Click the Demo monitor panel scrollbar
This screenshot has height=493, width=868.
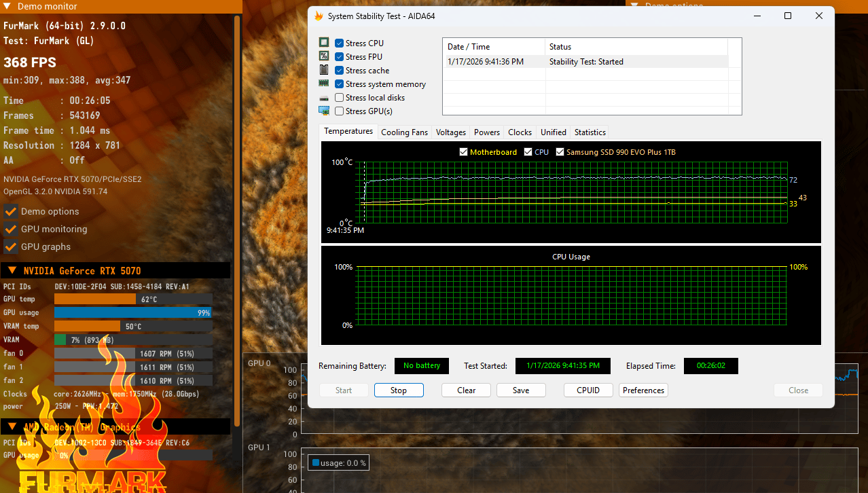tap(237, 221)
